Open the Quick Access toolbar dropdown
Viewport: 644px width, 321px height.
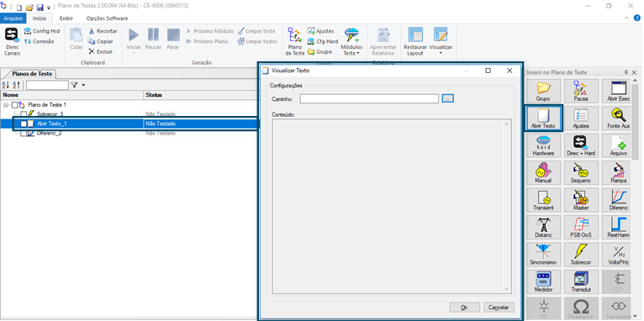click(x=49, y=8)
